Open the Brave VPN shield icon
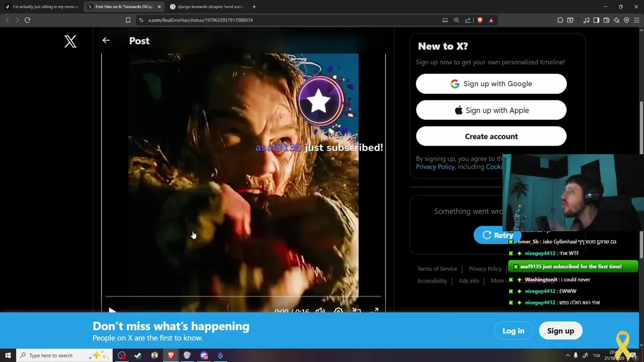The height and width of the screenshot is (362, 644). coord(626,20)
